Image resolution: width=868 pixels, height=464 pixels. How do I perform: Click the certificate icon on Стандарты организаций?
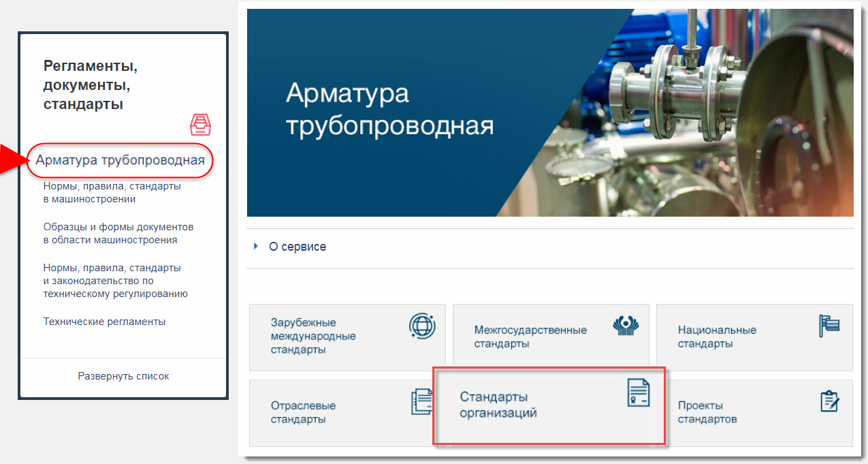pyautogui.click(x=639, y=393)
